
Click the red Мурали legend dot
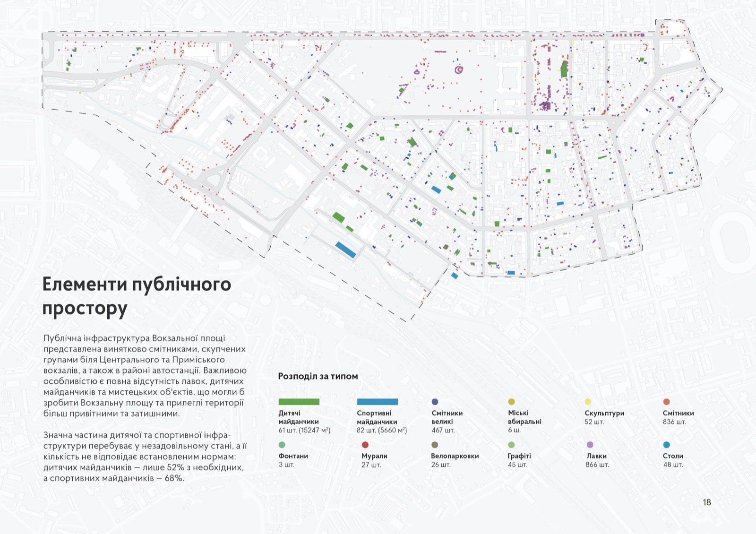365,445
